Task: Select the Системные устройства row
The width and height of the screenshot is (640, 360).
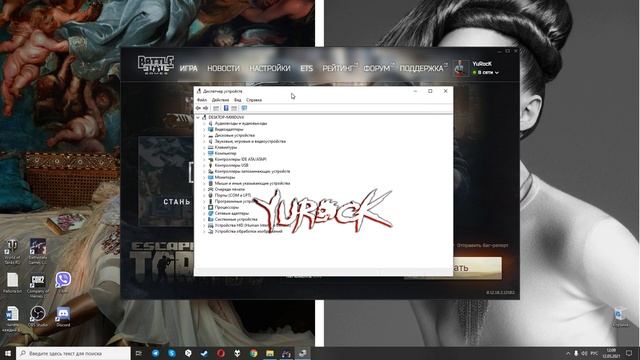Action: point(233,220)
